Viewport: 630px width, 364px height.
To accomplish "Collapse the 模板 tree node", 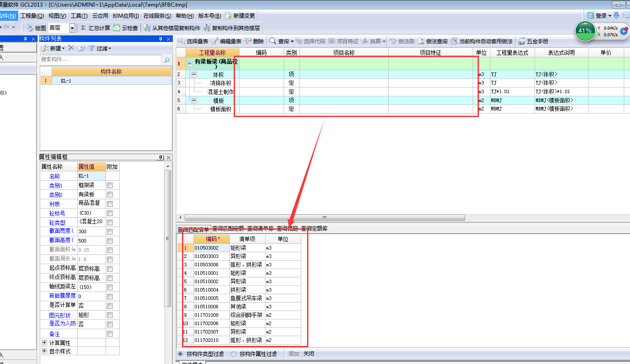I will [194, 100].
